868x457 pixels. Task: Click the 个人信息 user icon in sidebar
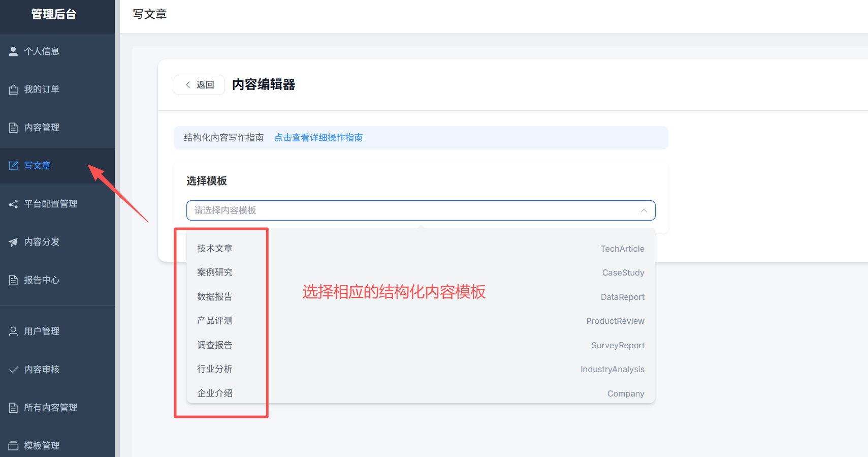coord(13,51)
